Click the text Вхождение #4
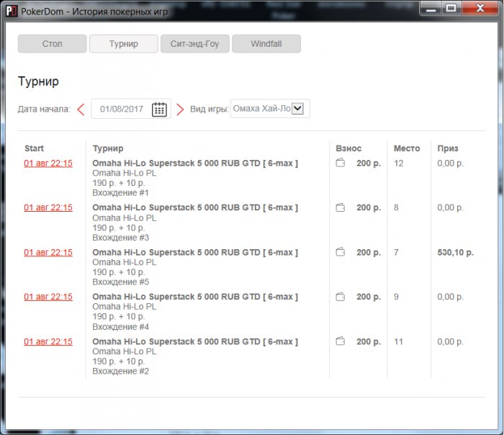This screenshot has width=504, height=435. point(120,327)
